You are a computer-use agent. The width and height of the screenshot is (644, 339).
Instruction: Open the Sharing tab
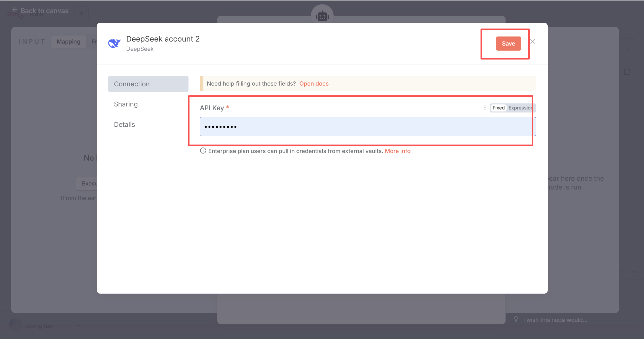tap(126, 104)
